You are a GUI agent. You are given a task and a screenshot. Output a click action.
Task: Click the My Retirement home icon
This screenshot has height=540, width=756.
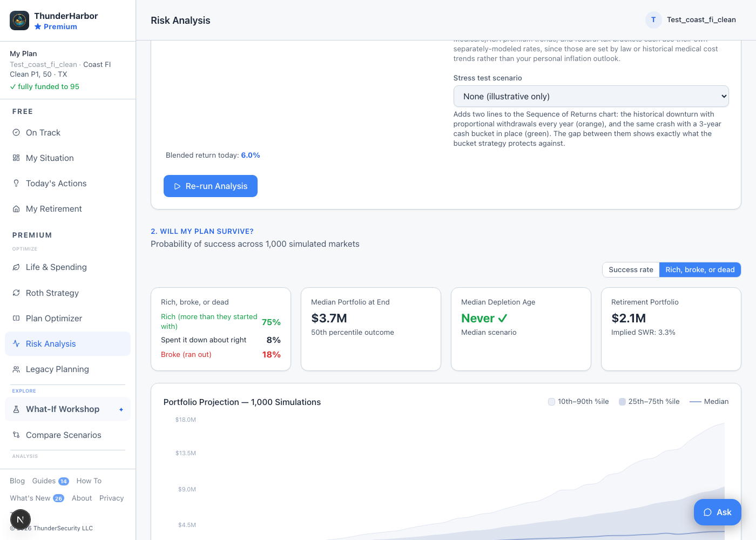16,208
